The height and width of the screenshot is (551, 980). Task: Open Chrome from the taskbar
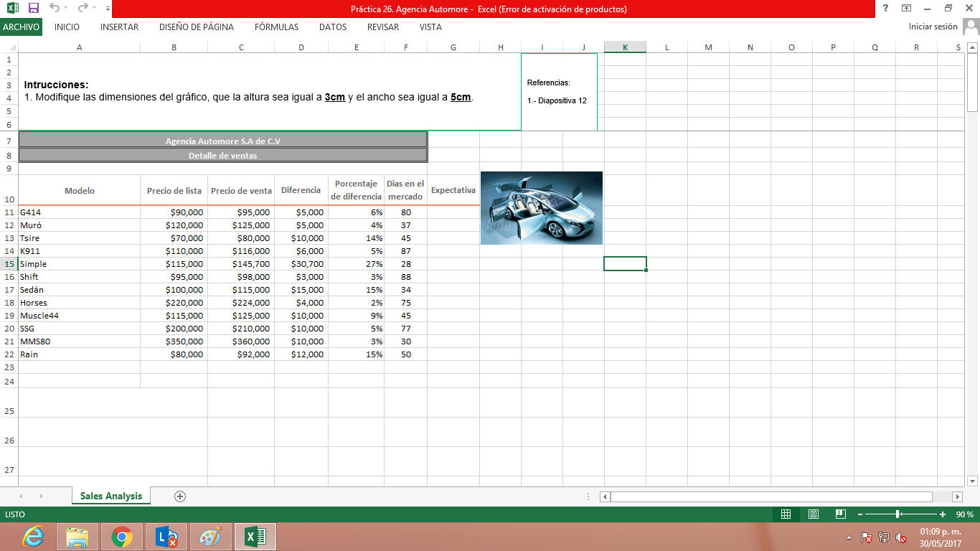click(x=122, y=536)
